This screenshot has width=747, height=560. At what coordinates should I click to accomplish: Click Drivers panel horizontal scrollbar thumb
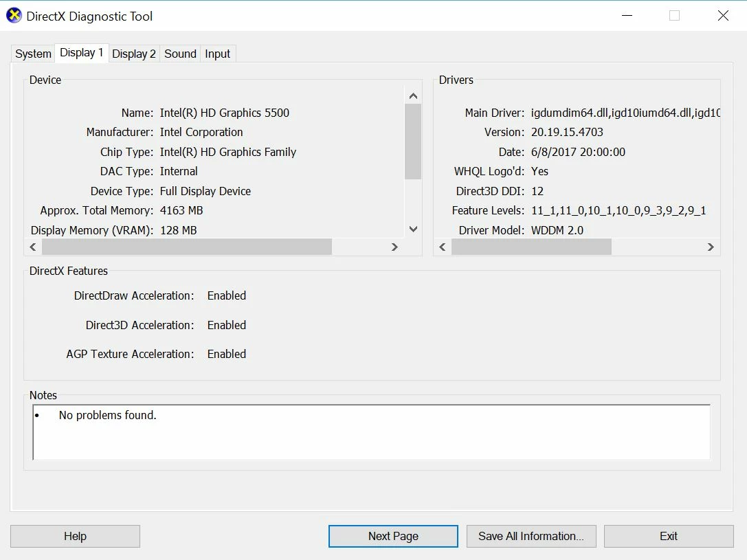(x=531, y=247)
